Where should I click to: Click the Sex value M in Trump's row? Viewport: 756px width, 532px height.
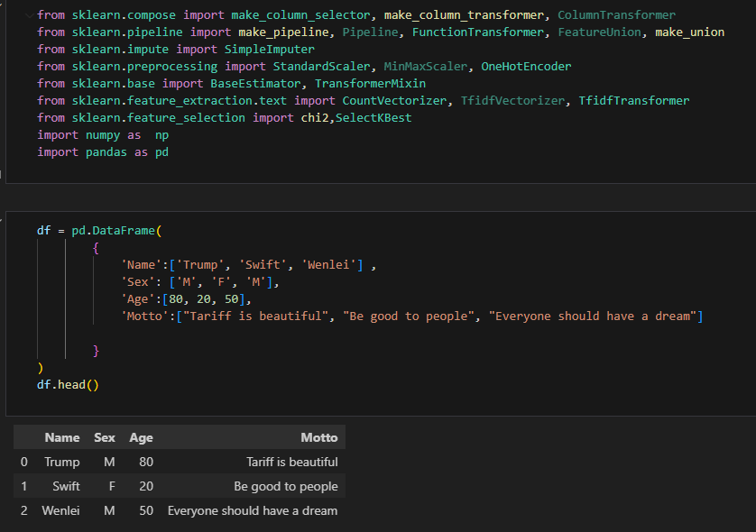tap(109, 463)
